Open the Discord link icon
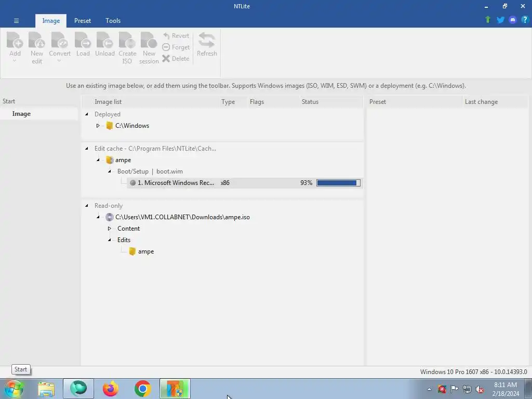 click(513, 20)
